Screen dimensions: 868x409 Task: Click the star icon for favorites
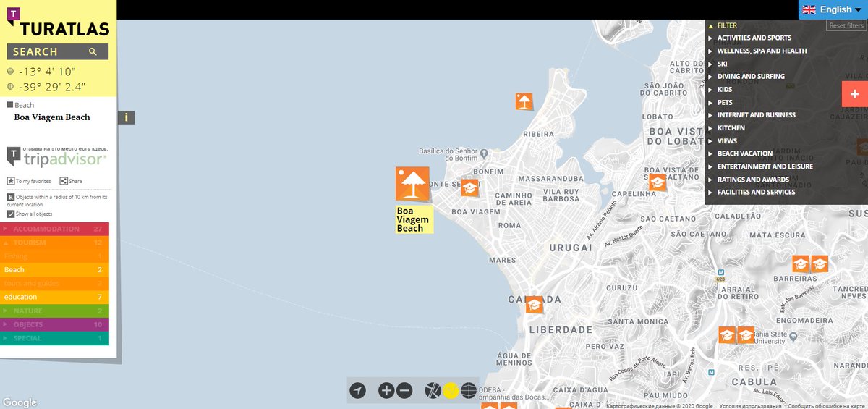click(11, 181)
